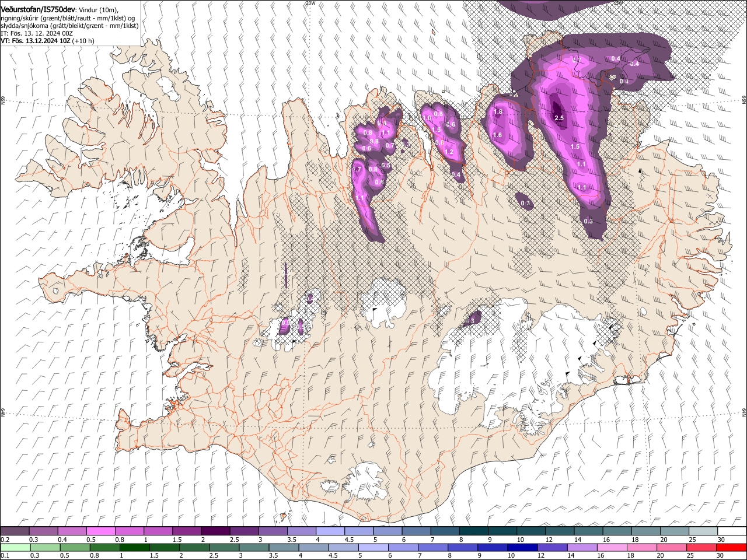Select snow legend swatch between 2 and 2.5
The image size is (747, 560).
coord(216,531)
